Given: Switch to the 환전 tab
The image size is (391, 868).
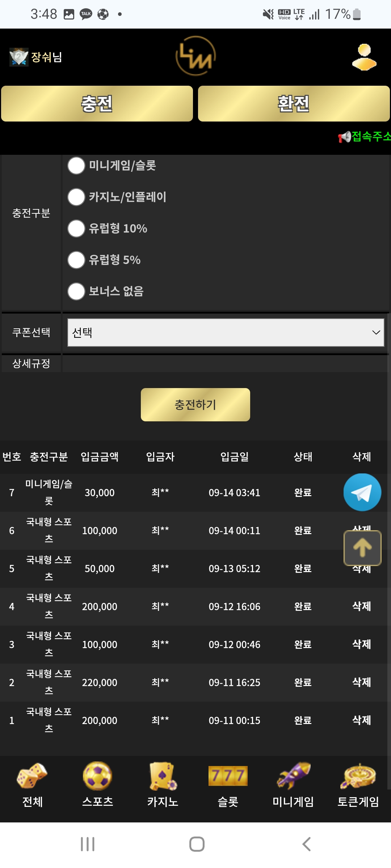Looking at the screenshot, I should (x=294, y=104).
